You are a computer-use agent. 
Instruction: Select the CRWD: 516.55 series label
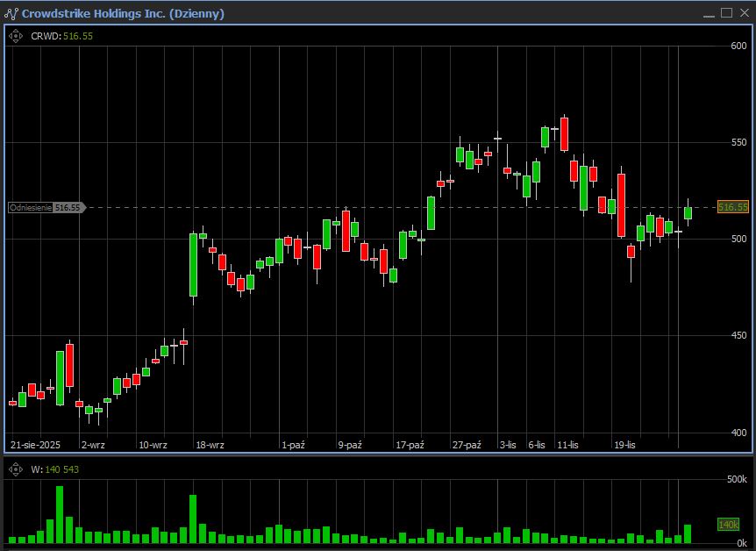(61, 36)
